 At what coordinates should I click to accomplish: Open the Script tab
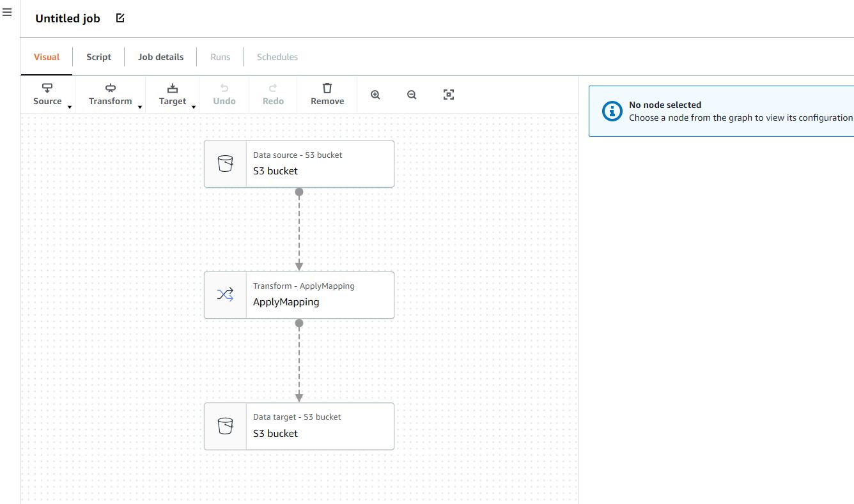(x=99, y=57)
